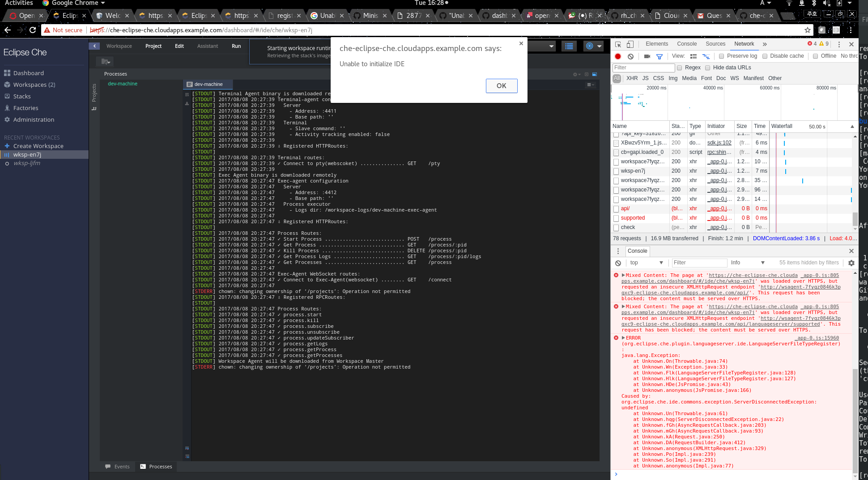Open the Project menu in Eclipse Che
This screenshot has height=480, width=868.
(153, 46)
